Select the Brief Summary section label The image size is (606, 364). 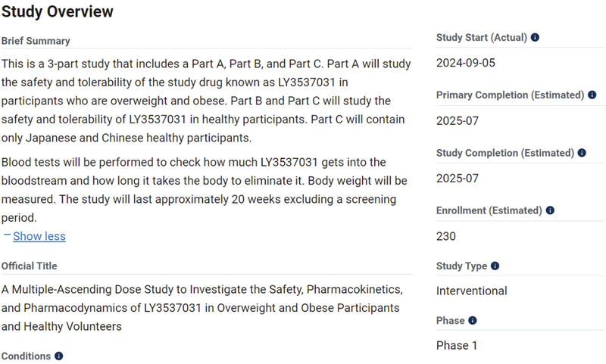(36, 41)
